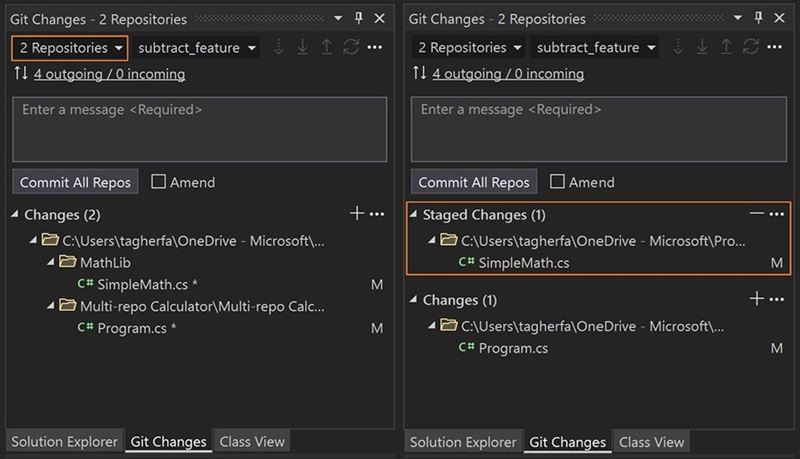
Task: Click 4 outgoing / 0 incoming link in right panel
Action: (508, 74)
